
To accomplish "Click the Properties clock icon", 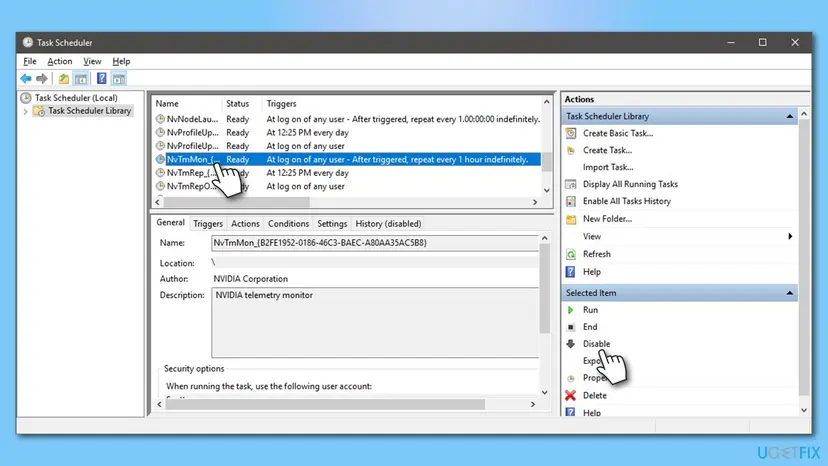I will [570, 378].
